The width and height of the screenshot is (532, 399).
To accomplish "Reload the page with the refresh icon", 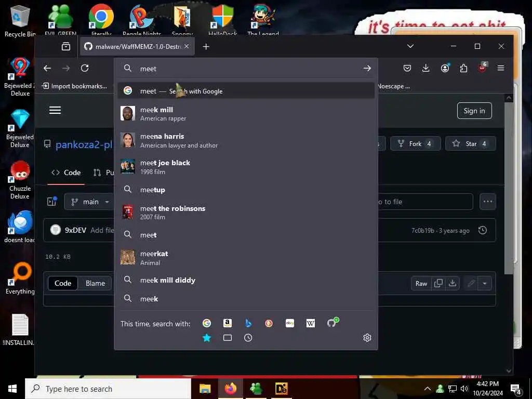I will (85, 68).
